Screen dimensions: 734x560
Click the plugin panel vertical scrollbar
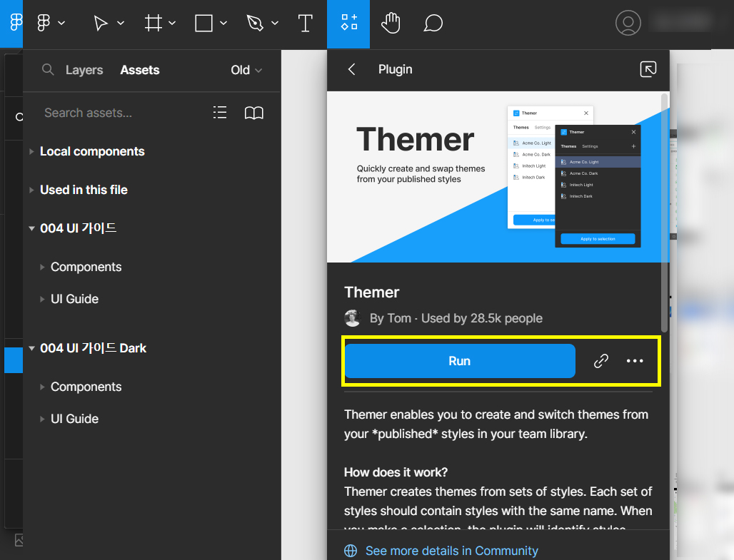click(664, 213)
